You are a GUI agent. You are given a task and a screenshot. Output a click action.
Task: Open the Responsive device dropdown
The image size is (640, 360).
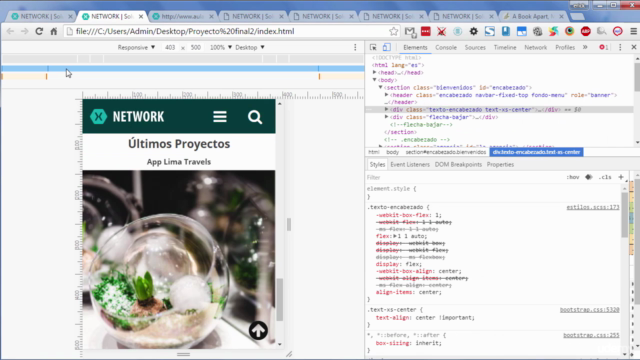point(136,47)
